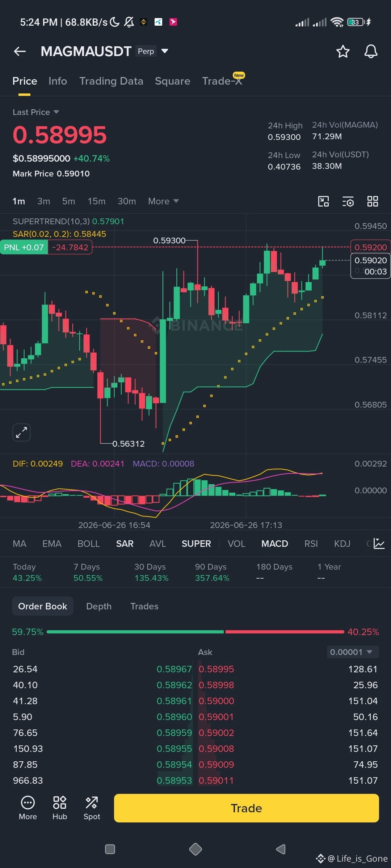Go back using the top-left arrow
Screen dimensions: 391x868
point(20,51)
